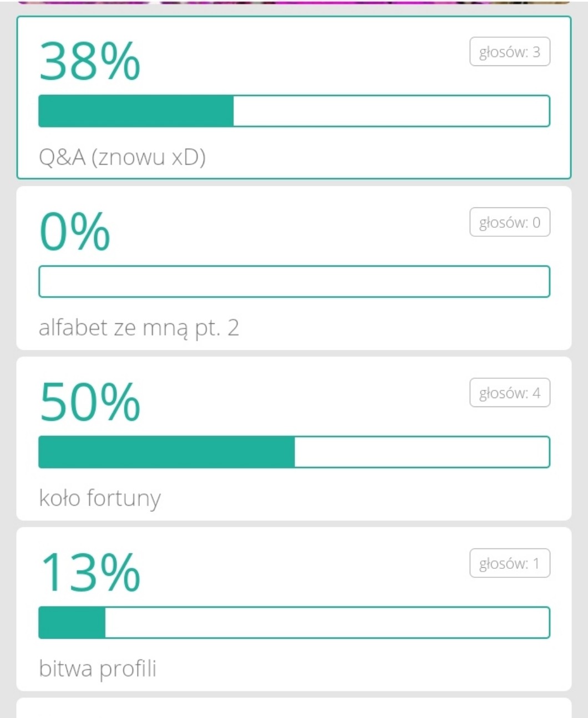Click unfilled portion of koło fortuny bar

coord(422,452)
